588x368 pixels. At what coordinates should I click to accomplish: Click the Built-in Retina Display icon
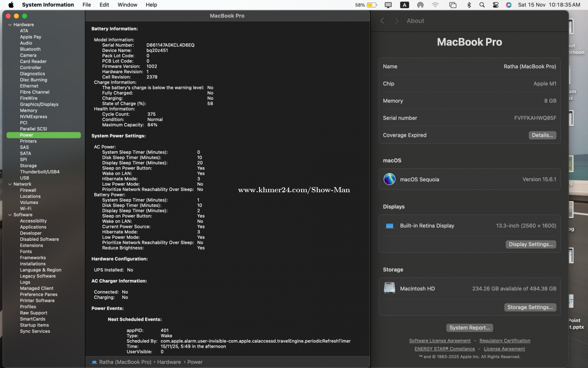(389, 226)
